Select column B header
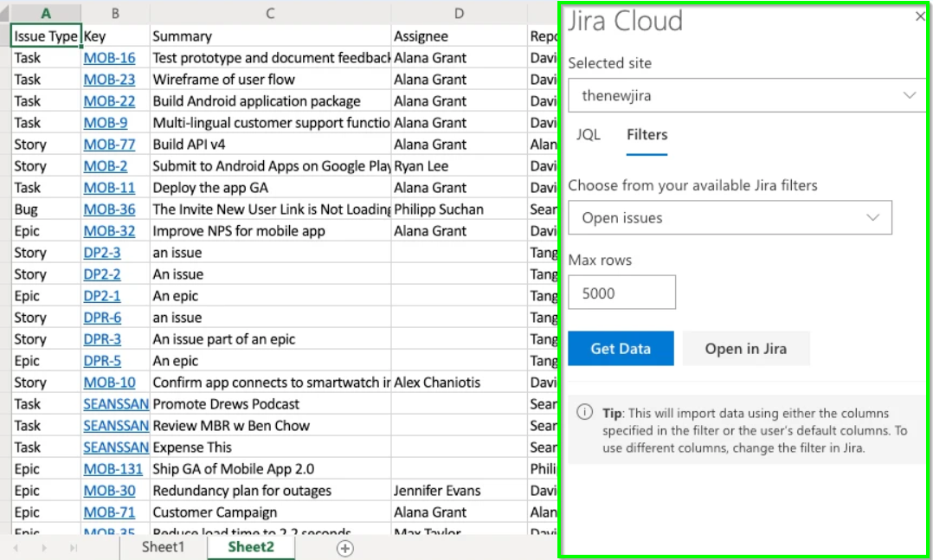The width and height of the screenshot is (933, 560). pyautogui.click(x=115, y=13)
